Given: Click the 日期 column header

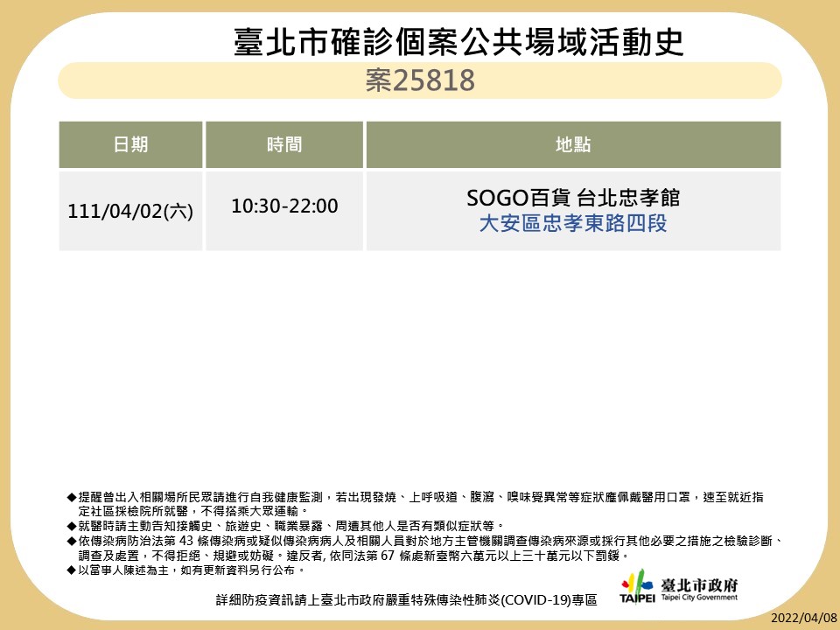Looking at the screenshot, I should click(130, 144).
